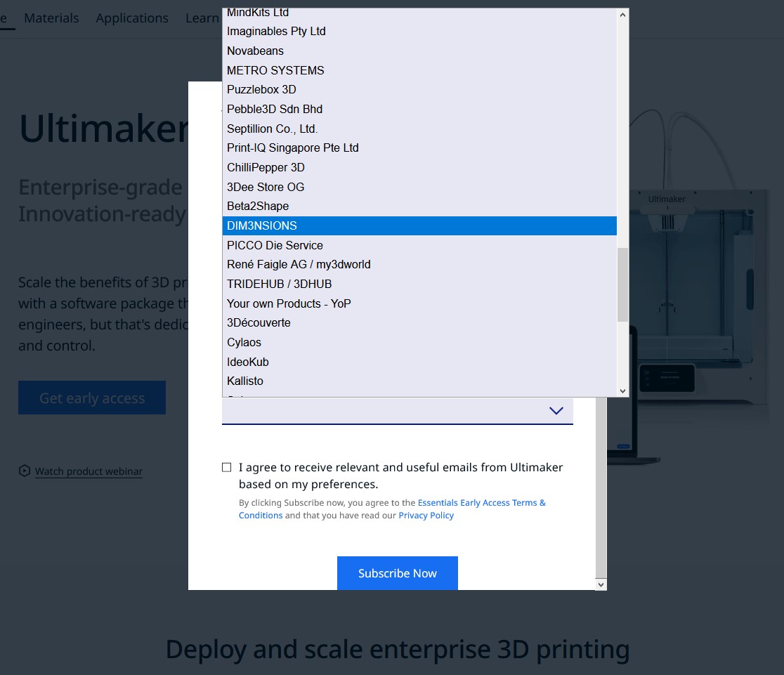Screen dimensions: 784x675
Task: Select Beta2Shape from the reseller list
Action: 257,206
